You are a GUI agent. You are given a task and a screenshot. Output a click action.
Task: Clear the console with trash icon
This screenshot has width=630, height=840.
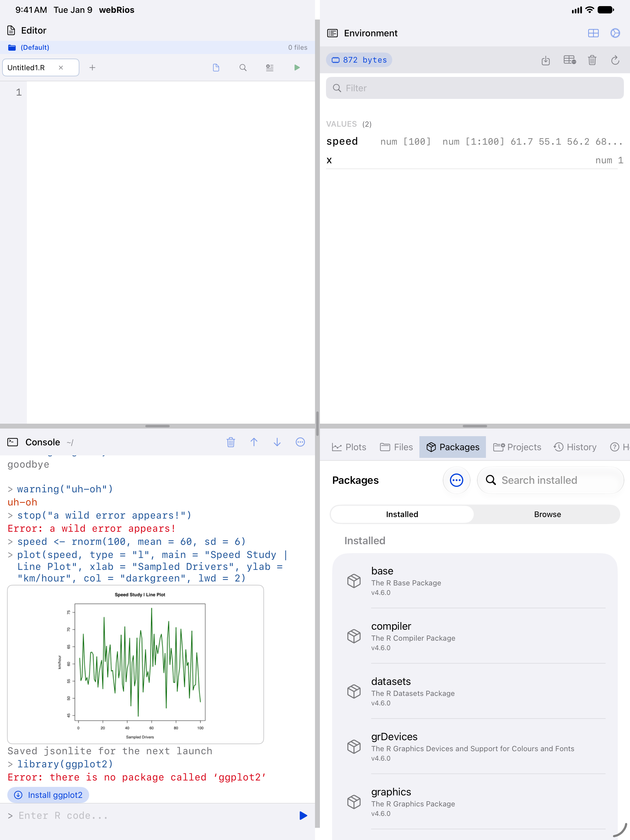coord(231,442)
